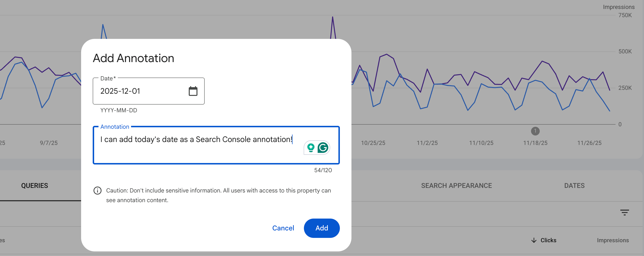Click the Grammarly G icon

tap(323, 148)
